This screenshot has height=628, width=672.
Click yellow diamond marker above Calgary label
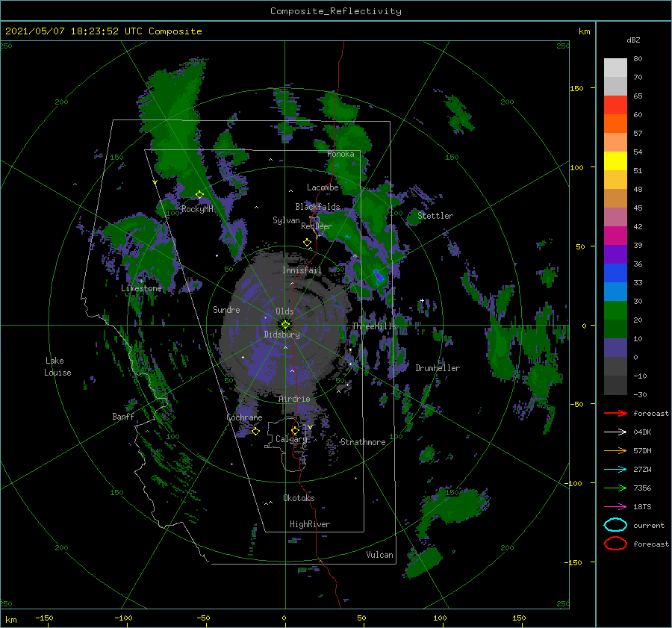point(295,430)
